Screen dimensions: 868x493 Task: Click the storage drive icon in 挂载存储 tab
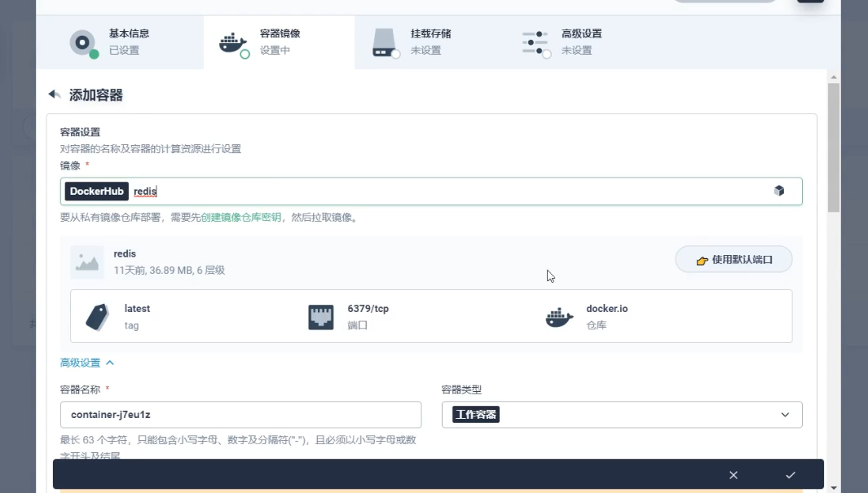(386, 43)
